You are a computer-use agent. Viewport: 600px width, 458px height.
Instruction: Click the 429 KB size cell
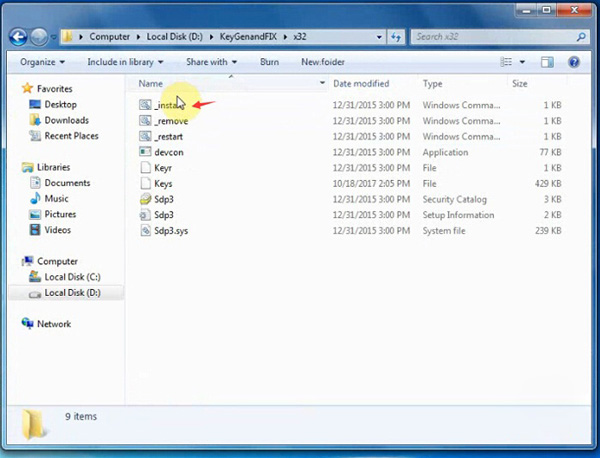point(548,184)
